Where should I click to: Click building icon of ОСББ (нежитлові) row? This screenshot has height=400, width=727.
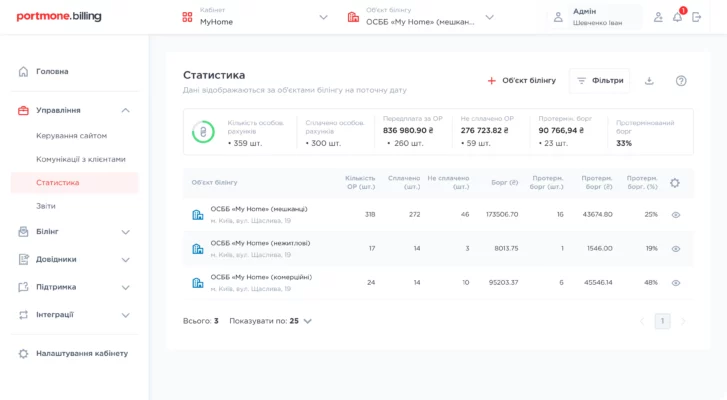coord(198,248)
